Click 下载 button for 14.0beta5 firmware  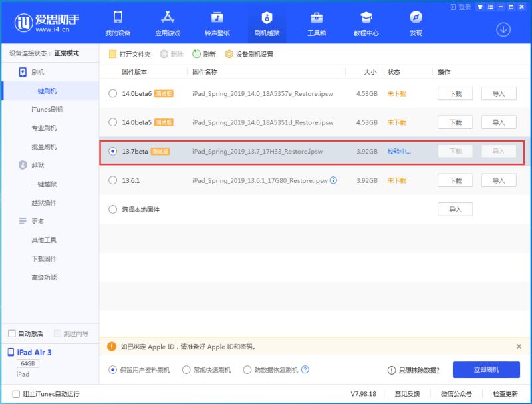455,122
